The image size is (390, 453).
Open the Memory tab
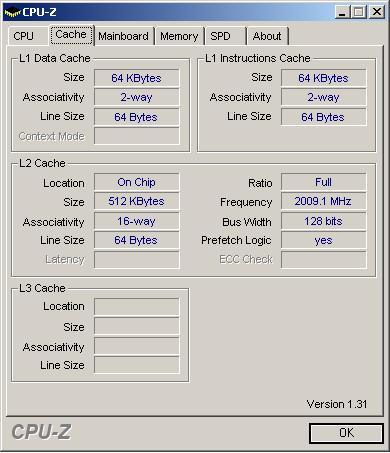(180, 36)
